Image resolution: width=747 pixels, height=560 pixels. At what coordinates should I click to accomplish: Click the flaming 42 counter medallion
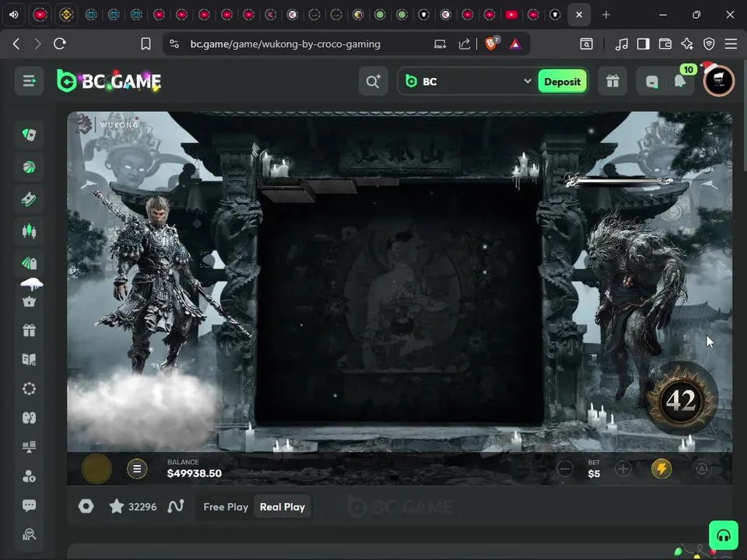point(682,400)
